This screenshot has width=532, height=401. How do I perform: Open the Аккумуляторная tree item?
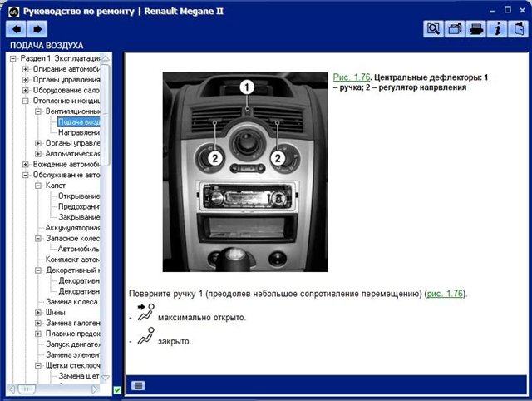[x=73, y=228]
